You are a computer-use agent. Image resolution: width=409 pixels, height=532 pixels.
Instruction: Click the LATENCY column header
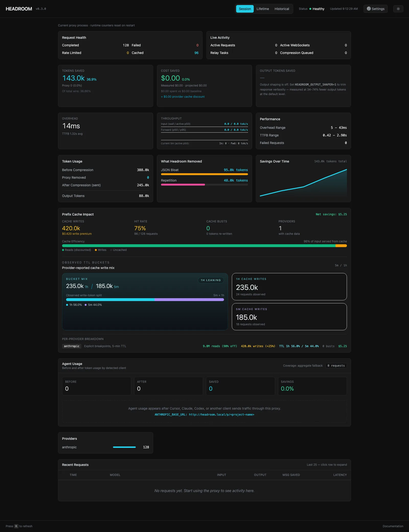pos(340,475)
